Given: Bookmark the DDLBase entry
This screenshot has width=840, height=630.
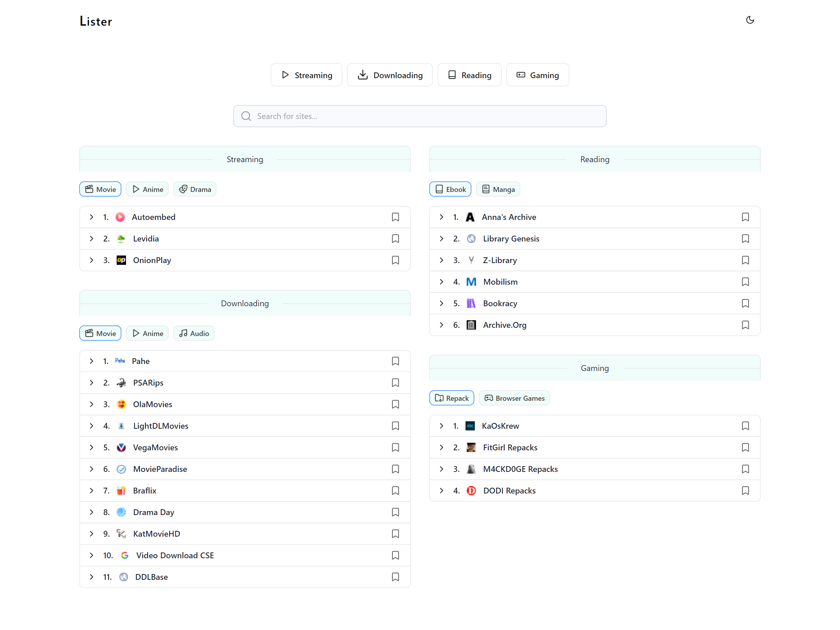Looking at the screenshot, I should tap(395, 577).
